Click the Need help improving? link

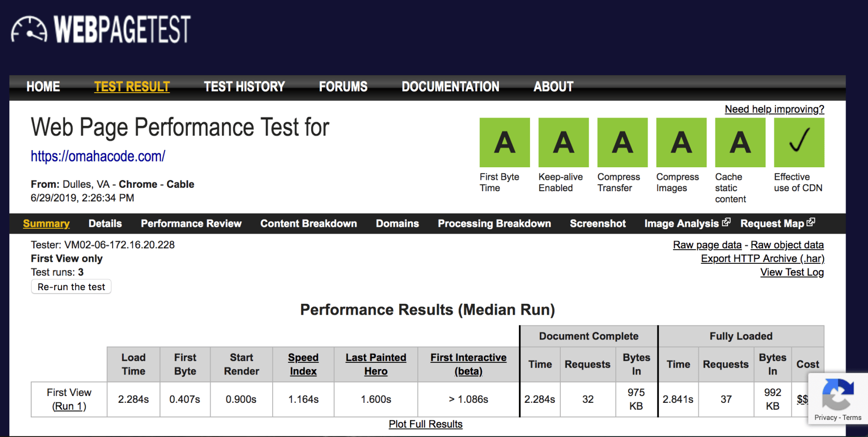coord(774,109)
